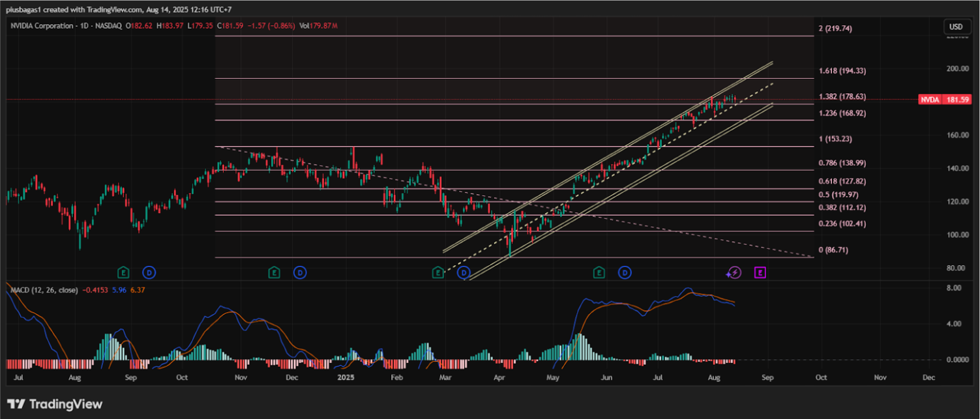Click the 4.00 MACD axis label

(954, 324)
